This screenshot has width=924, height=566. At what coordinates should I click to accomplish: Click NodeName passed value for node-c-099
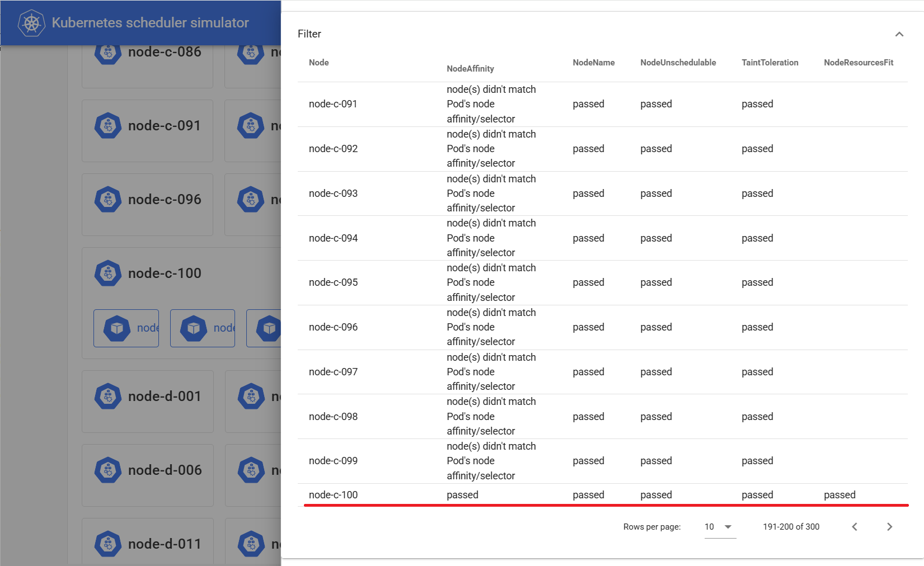pos(588,461)
